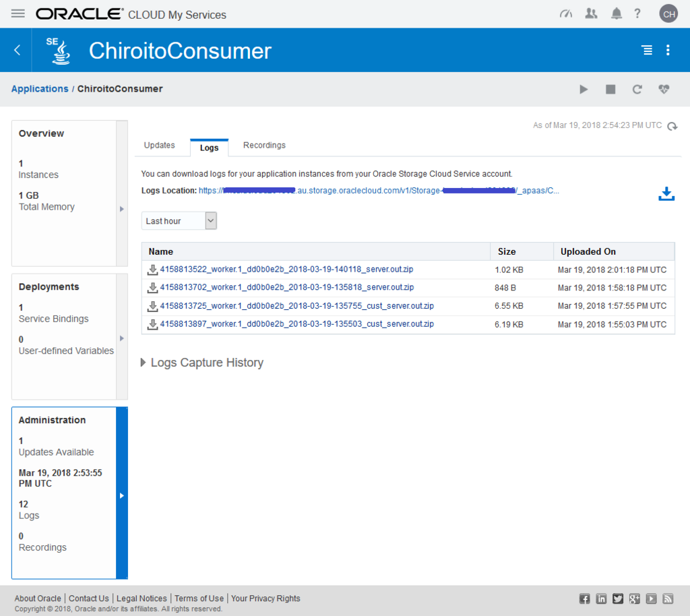Click the User-defined Variables label
The height and width of the screenshot is (616, 690).
click(66, 350)
